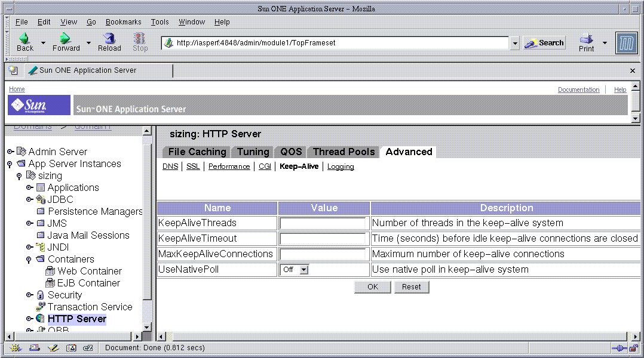This screenshot has width=644, height=358.
Task: Collapse the App Server Instances node
Action: [10, 164]
